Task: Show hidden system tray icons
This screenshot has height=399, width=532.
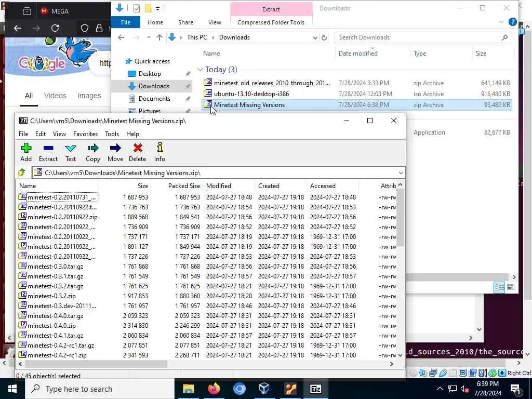Action: 440,389
